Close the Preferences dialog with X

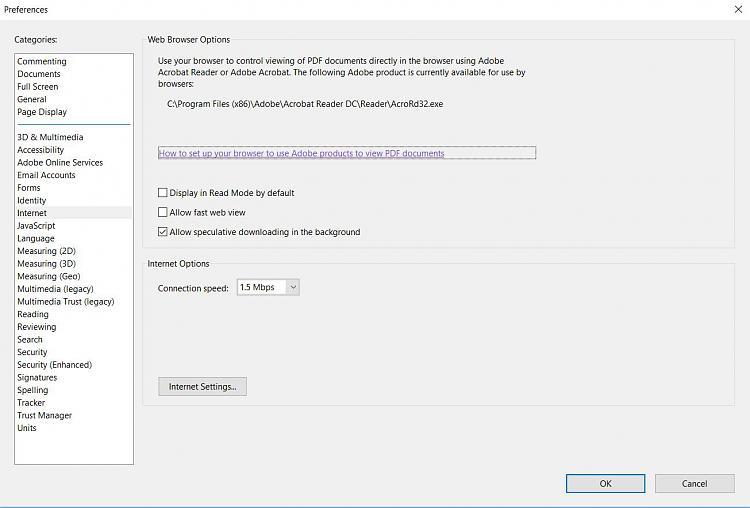[738, 10]
